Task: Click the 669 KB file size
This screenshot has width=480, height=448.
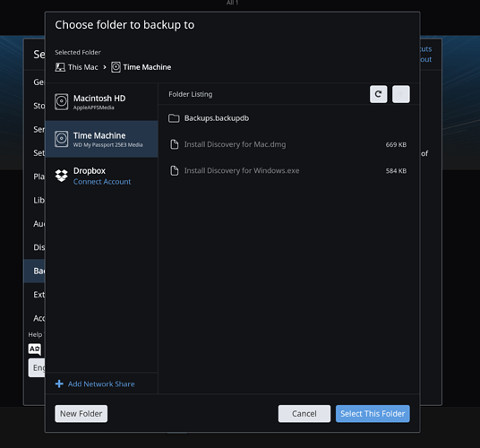Action: point(396,144)
